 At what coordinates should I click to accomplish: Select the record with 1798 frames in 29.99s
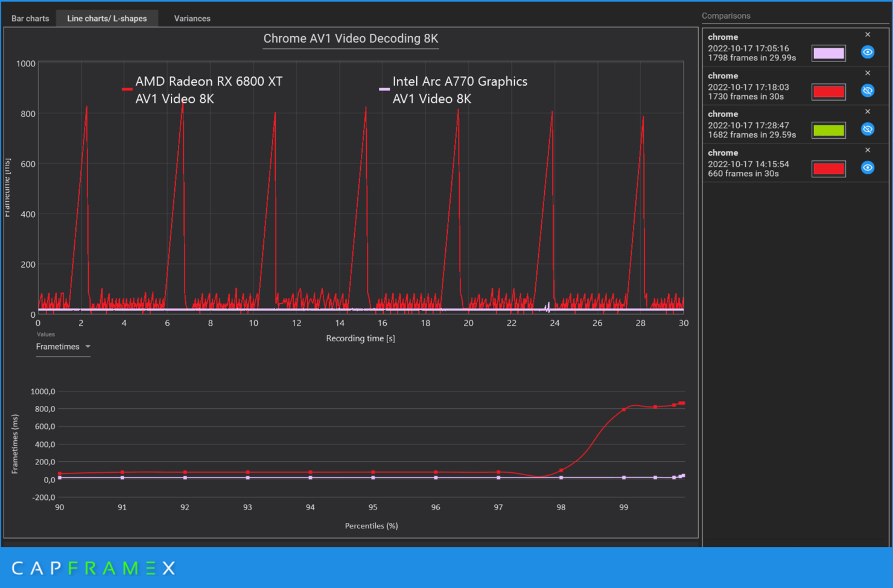[x=795, y=47]
